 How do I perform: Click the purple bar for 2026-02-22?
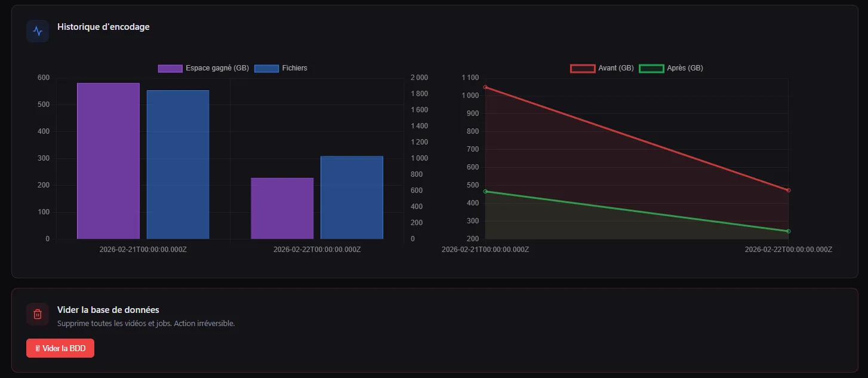282,208
